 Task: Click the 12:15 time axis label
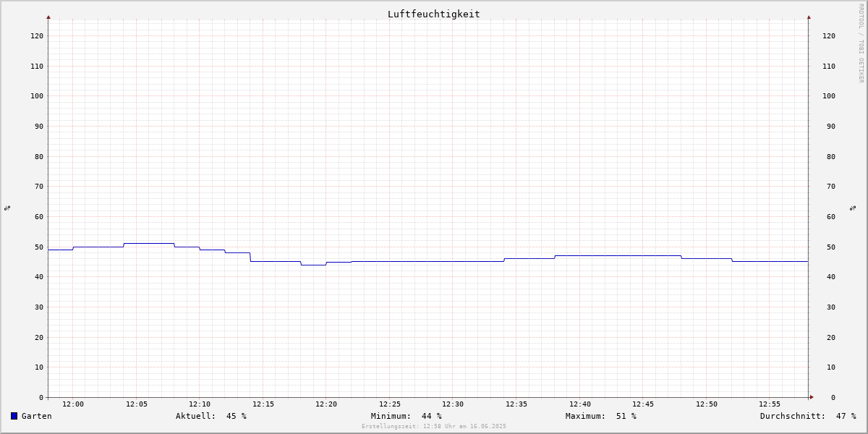coord(263,404)
